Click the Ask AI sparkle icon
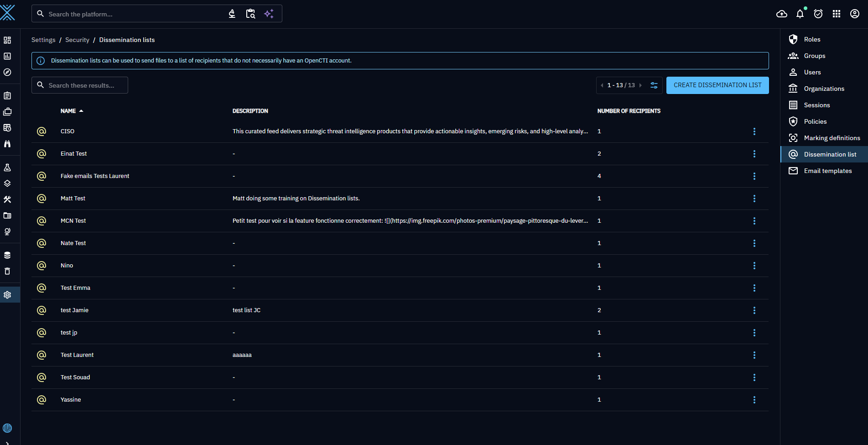This screenshot has width=868, height=445. click(x=269, y=14)
